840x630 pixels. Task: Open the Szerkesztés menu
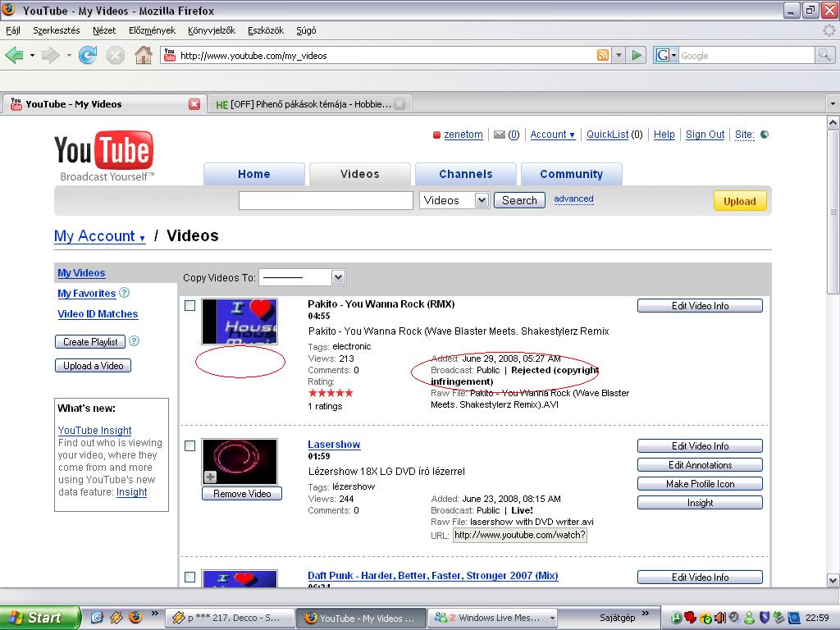(57, 30)
